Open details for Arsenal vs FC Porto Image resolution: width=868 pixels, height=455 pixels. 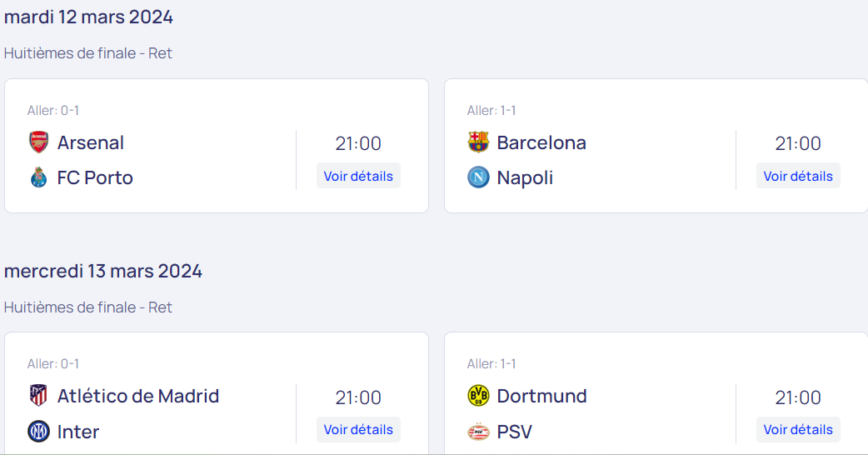pyautogui.click(x=358, y=176)
